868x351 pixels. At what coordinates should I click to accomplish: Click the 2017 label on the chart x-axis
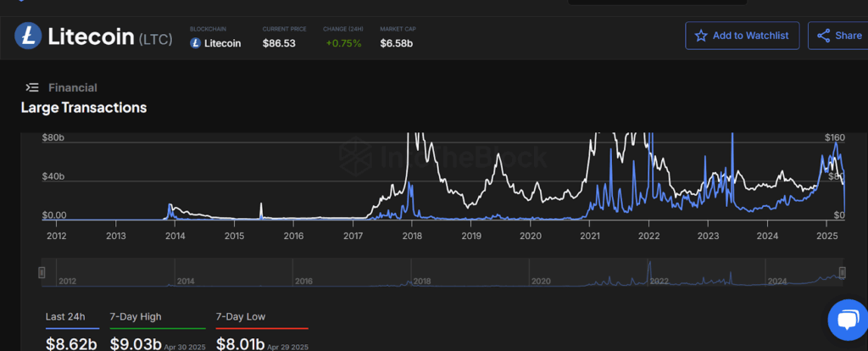click(x=353, y=236)
